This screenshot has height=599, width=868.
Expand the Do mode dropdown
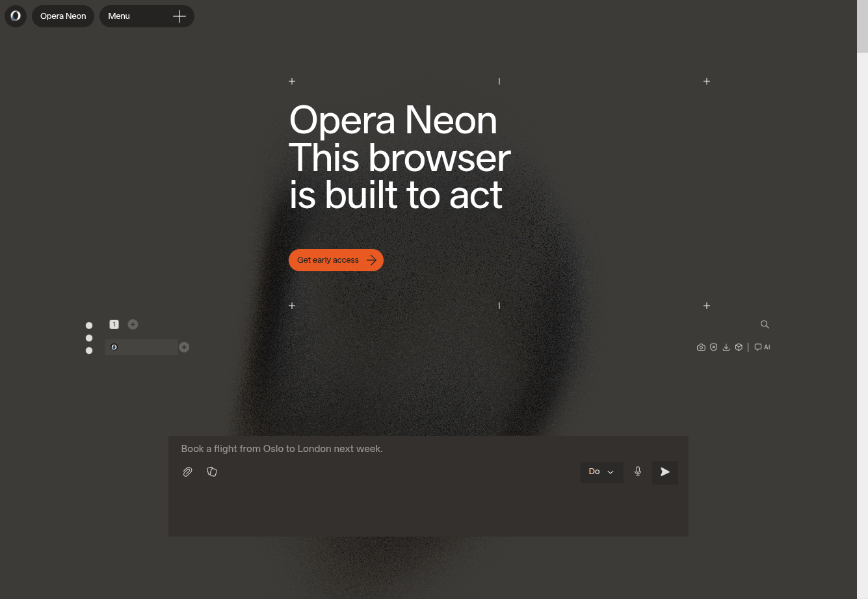pos(601,472)
